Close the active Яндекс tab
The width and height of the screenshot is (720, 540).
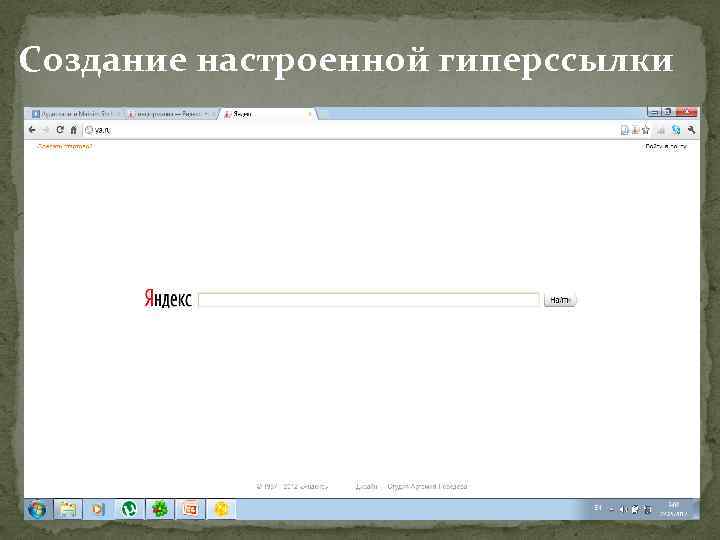tap(310, 114)
